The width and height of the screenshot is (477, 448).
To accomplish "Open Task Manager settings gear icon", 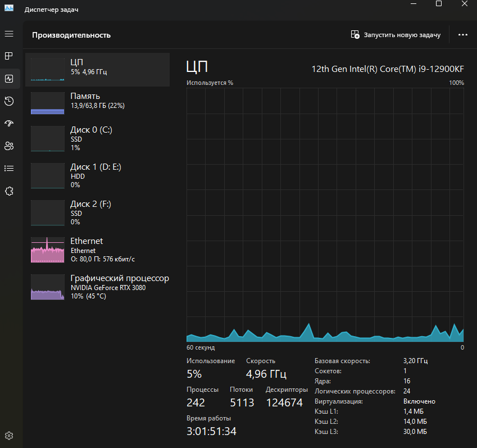I will [x=9, y=436].
